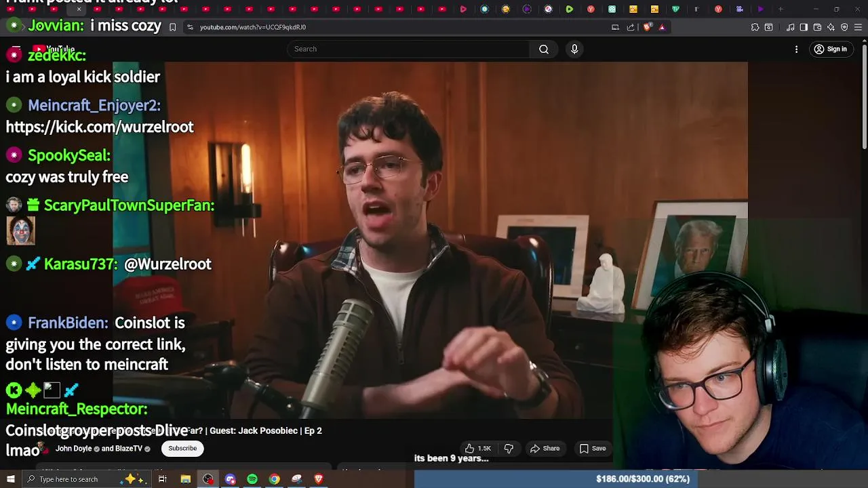This screenshot has width=868, height=488.
Task: Dislike the video with thumbs down
Action: (x=509, y=448)
